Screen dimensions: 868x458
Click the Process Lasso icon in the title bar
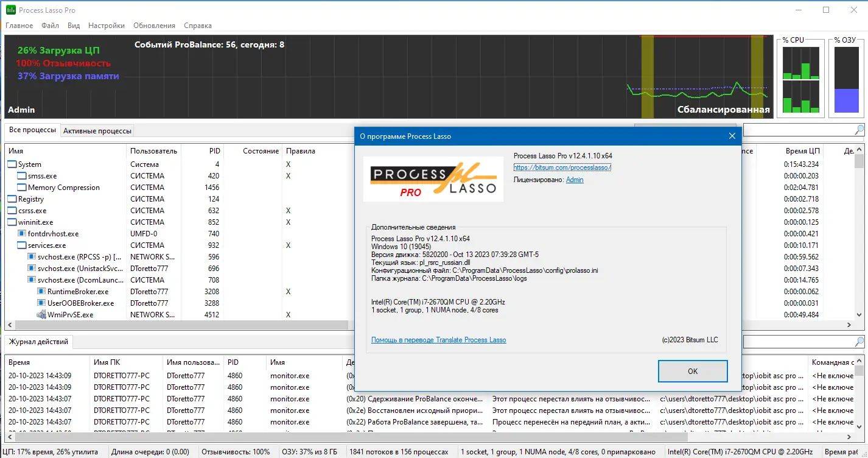(x=11, y=10)
